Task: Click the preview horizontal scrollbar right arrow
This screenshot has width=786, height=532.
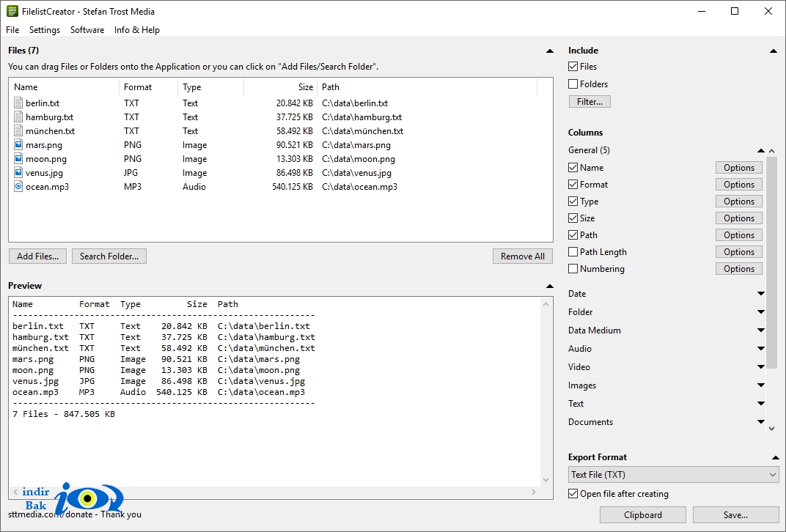Action: click(x=533, y=492)
